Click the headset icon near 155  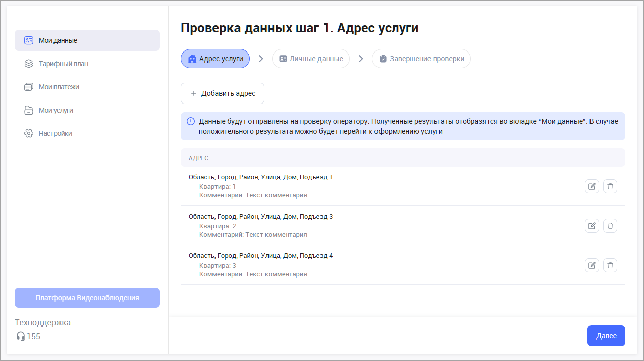(x=20, y=336)
